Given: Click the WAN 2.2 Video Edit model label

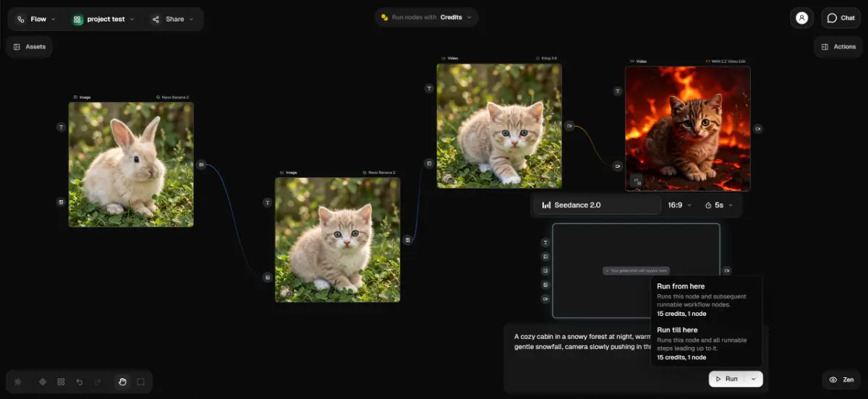Looking at the screenshot, I should coord(726,61).
